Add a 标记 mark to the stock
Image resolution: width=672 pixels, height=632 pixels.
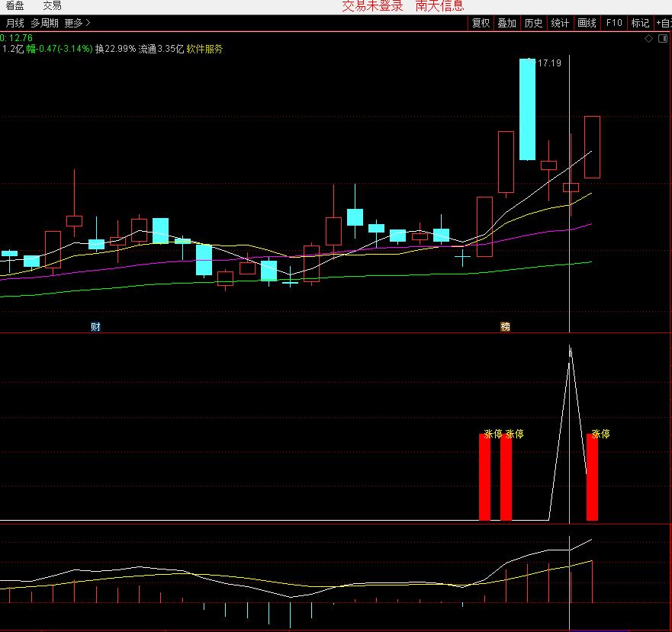pos(640,23)
